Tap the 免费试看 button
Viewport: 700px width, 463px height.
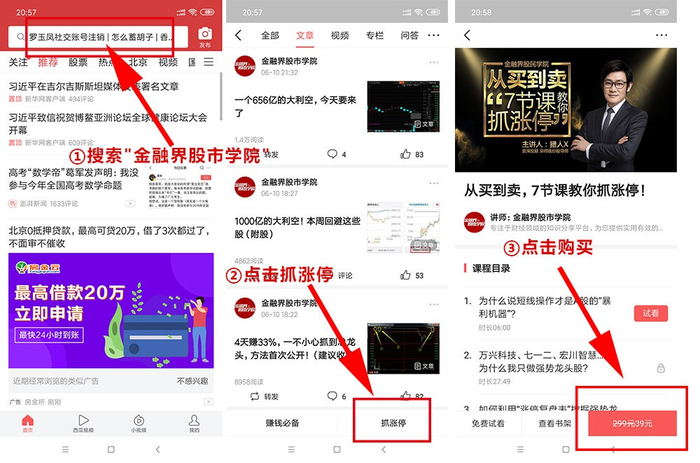click(x=488, y=423)
